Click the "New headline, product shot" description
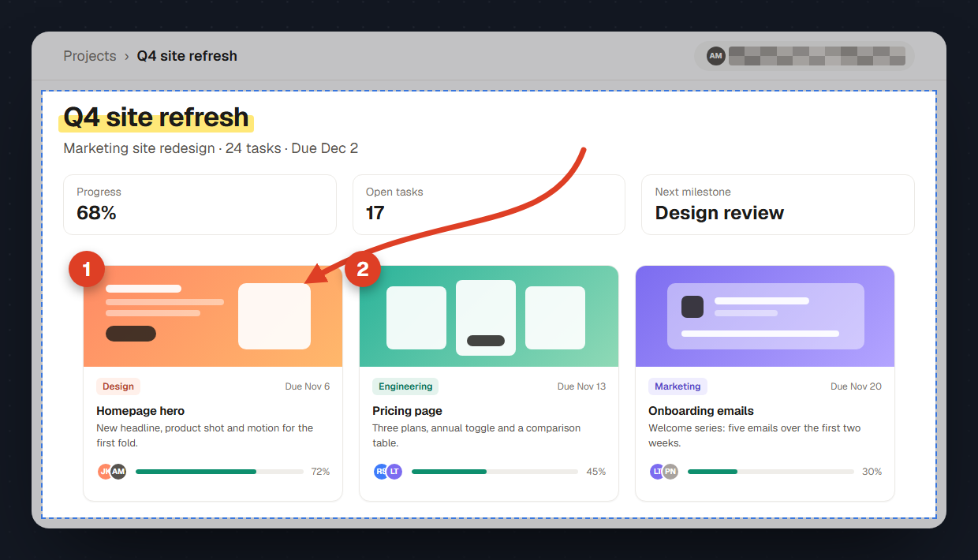The height and width of the screenshot is (560, 978). tap(205, 435)
